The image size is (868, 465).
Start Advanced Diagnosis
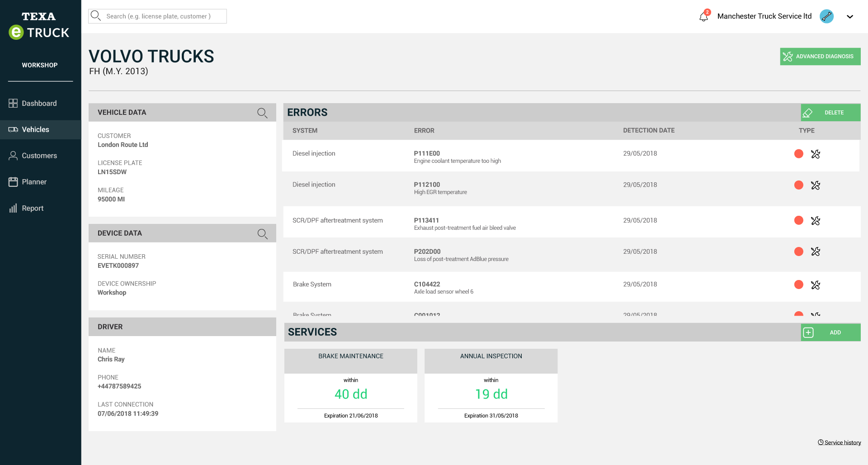(820, 57)
